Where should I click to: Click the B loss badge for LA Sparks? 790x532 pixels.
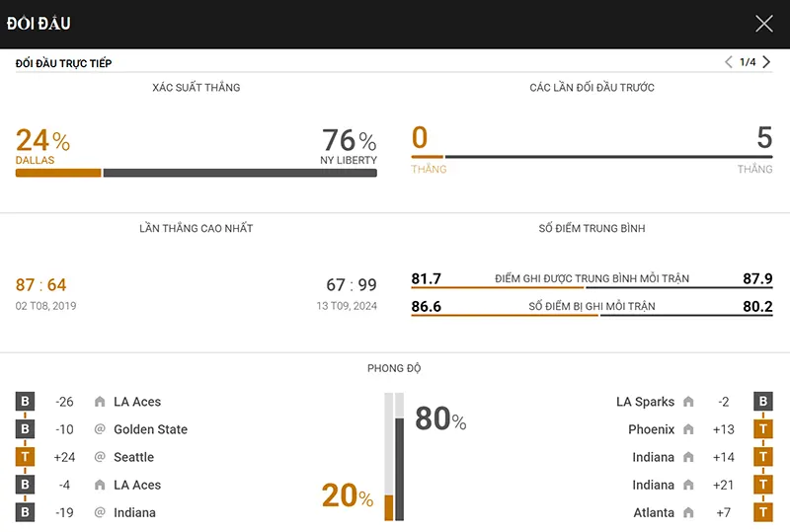[x=762, y=402]
